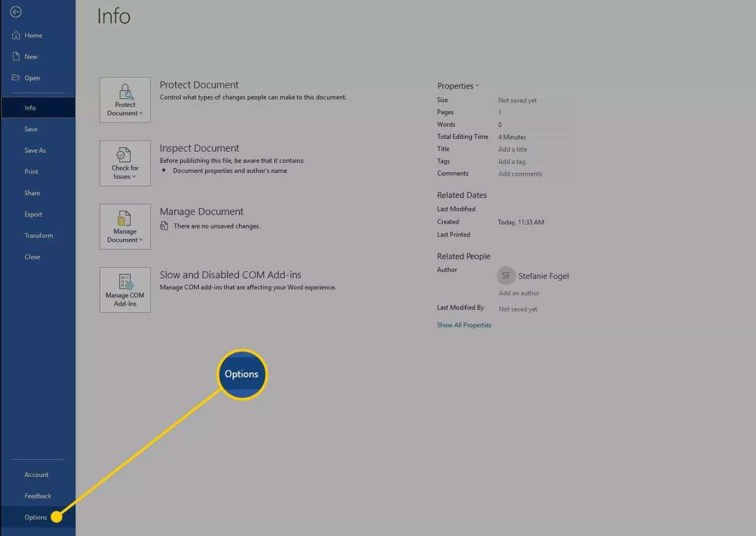Expand the Check for Issues menu
Image resolution: width=756 pixels, height=536 pixels.
pos(125,163)
